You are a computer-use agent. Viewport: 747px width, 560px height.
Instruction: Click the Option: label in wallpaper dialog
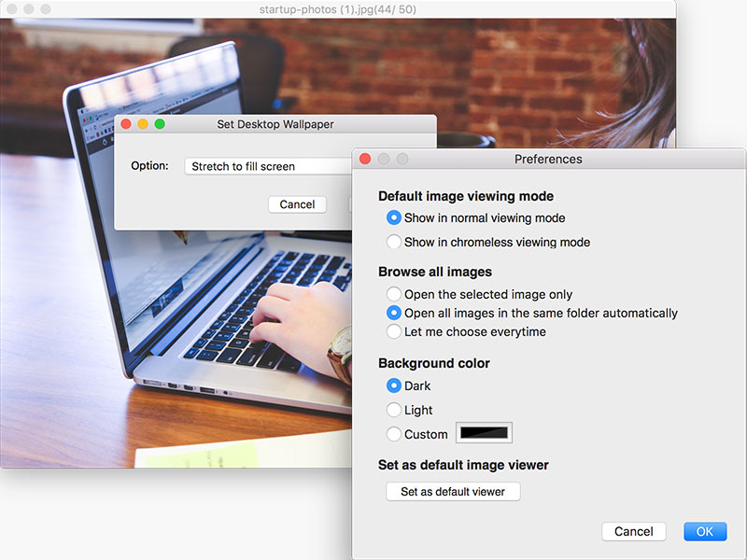149,166
